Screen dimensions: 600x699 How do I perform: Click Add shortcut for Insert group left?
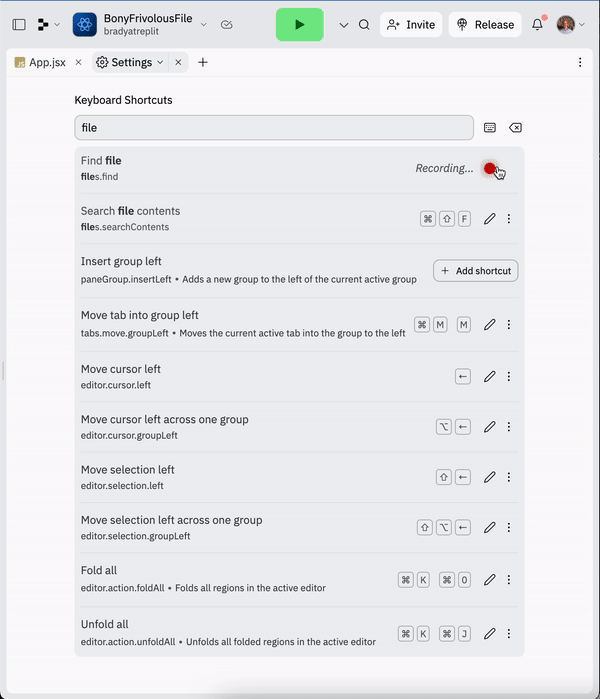pos(476,271)
